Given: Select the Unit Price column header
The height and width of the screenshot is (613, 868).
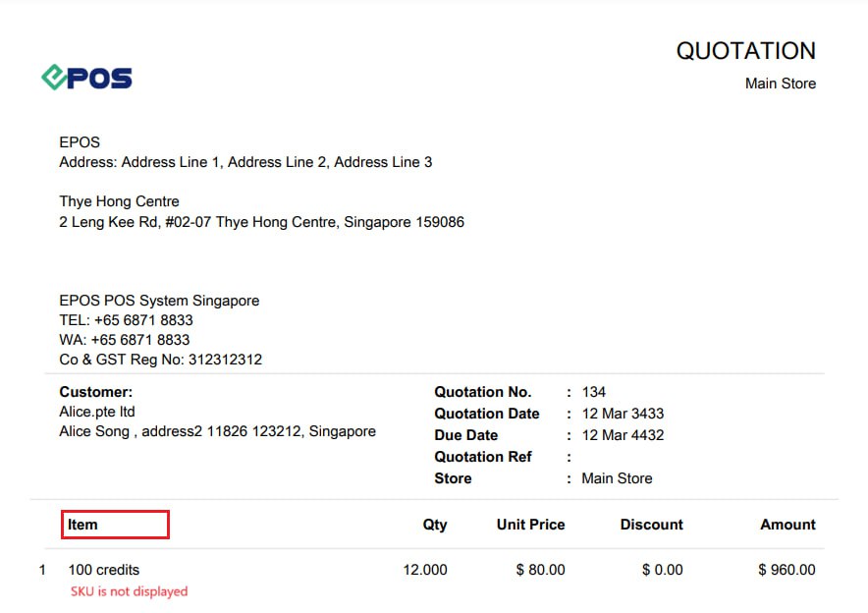Looking at the screenshot, I should pyautogui.click(x=530, y=525).
